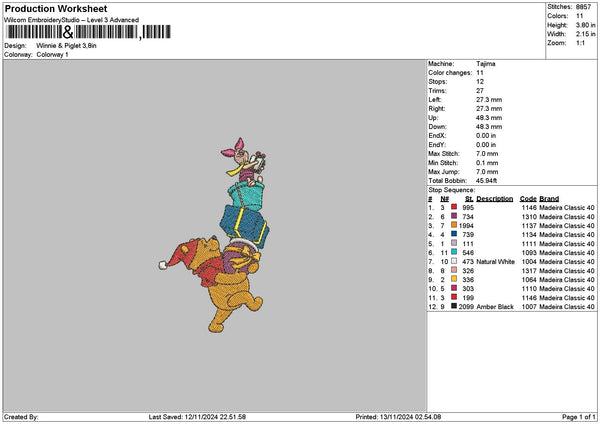
Task: Click the 'Code' column header
Action: pyautogui.click(x=528, y=199)
